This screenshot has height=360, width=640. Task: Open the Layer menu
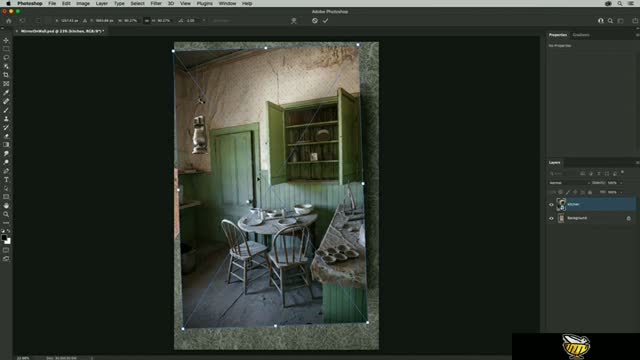click(102, 3)
